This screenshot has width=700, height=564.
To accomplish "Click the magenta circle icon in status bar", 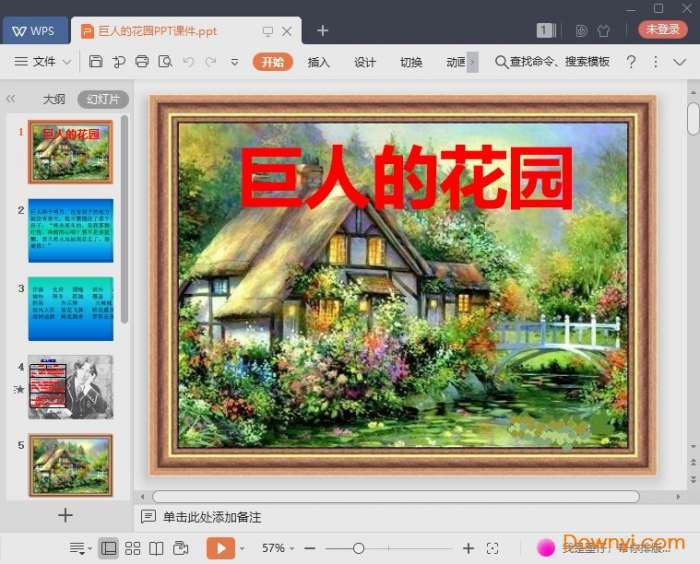I will pyautogui.click(x=546, y=547).
